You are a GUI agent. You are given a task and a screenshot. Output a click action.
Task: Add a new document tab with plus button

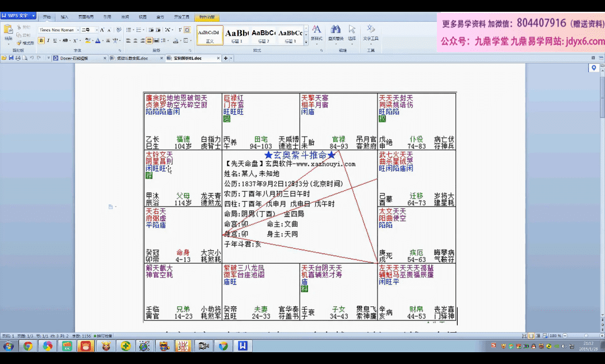[x=226, y=58]
